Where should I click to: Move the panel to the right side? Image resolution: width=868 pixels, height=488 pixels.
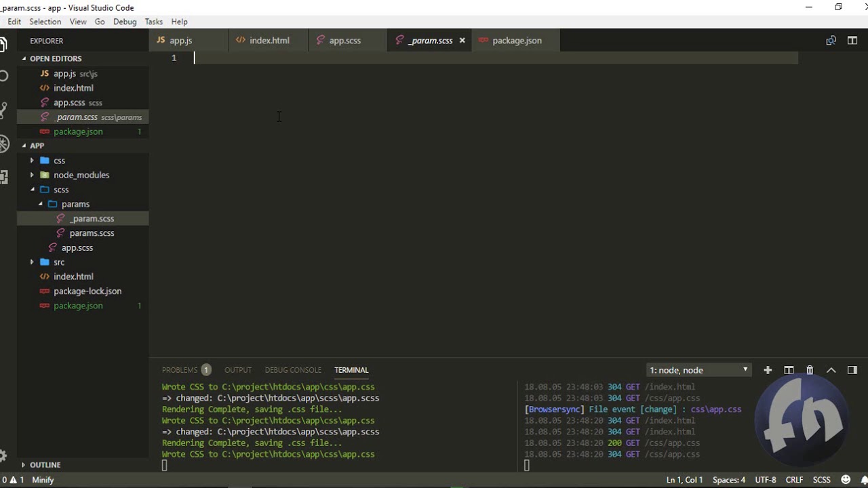852,370
